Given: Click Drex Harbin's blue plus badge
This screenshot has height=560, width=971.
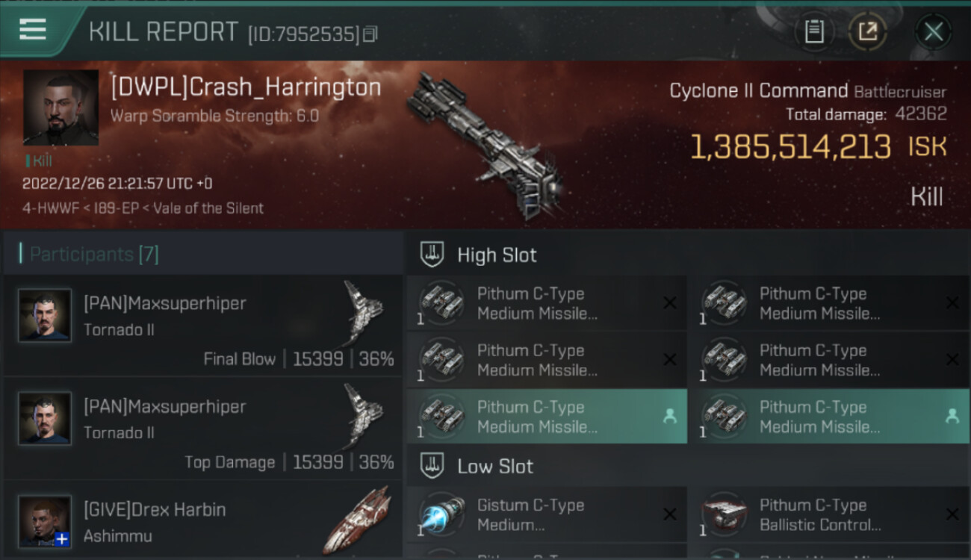Looking at the screenshot, I should (x=62, y=538).
